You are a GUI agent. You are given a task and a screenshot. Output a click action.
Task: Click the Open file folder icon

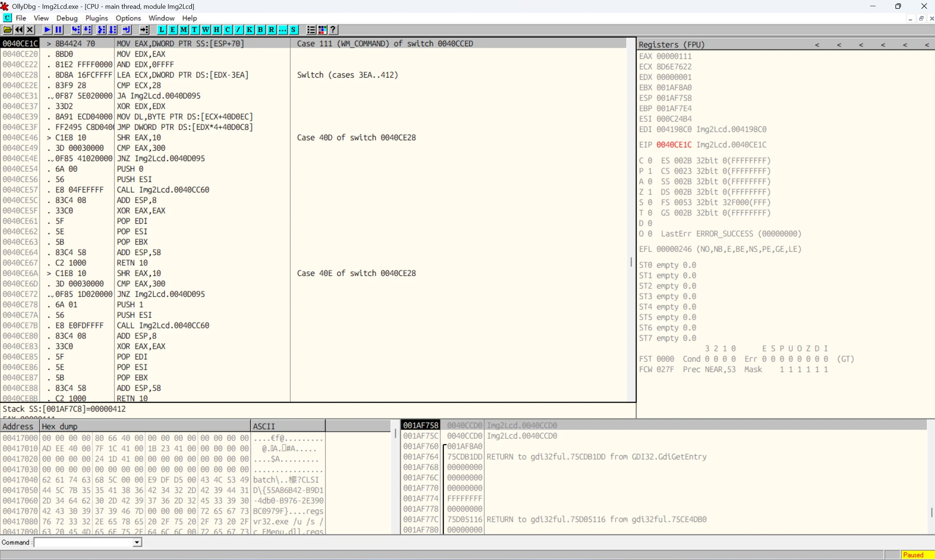click(8, 30)
